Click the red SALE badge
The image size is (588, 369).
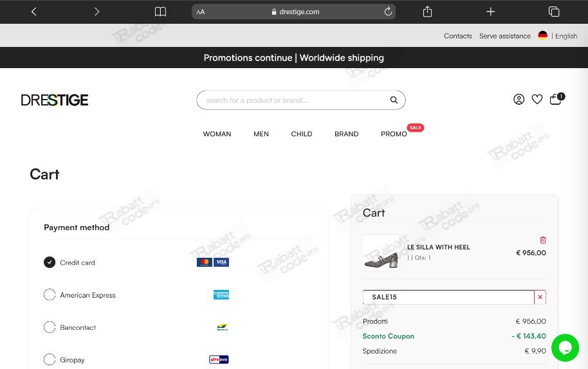point(415,128)
